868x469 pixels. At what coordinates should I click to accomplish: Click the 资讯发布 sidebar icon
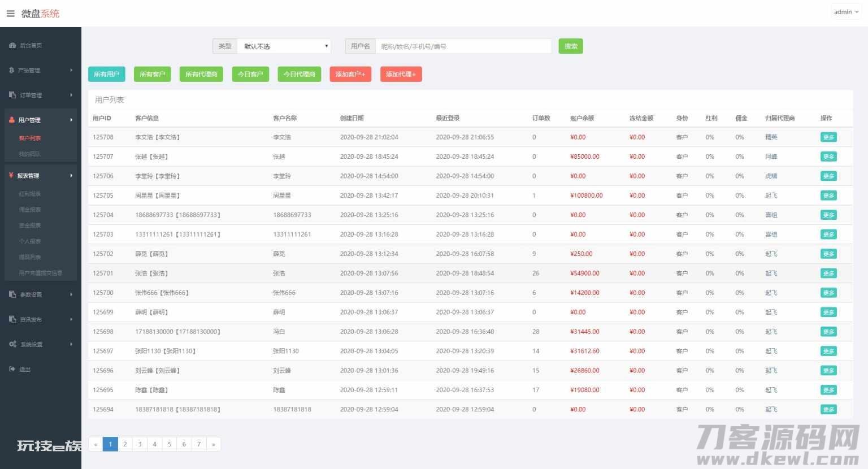pos(12,319)
